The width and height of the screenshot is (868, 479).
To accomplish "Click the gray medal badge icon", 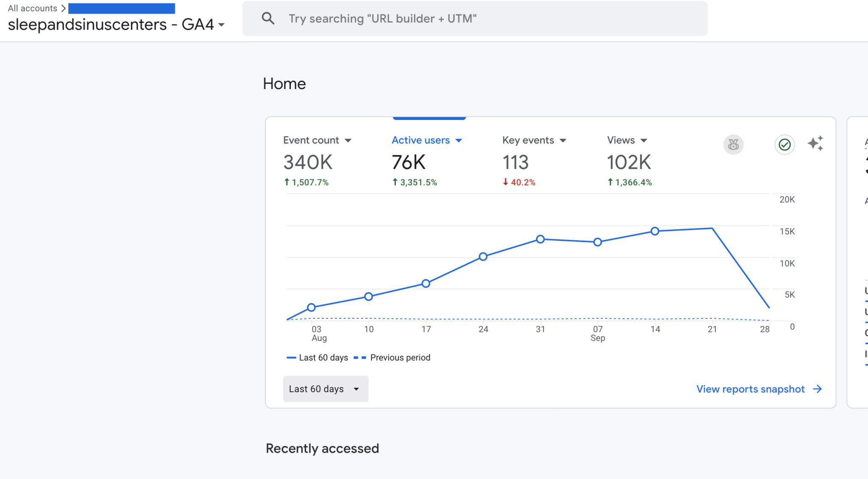I will pyautogui.click(x=733, y=145).
